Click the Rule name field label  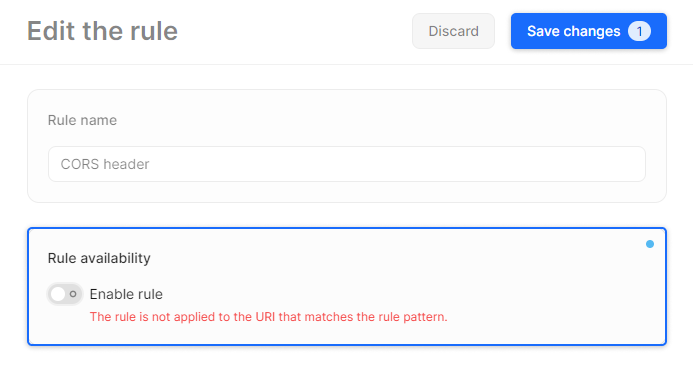pyautogui.click(x=82, y=120)
